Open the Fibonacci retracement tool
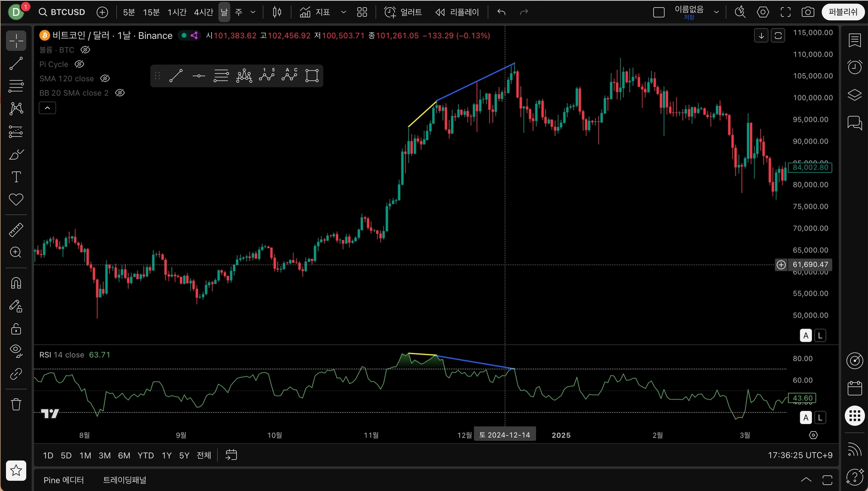Image resolution: width=868 pixels, height=491 pixels. [16, 86]
